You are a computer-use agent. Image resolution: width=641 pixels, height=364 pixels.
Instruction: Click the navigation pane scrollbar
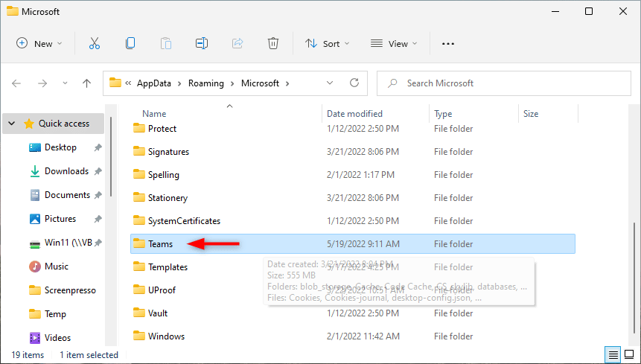(x=111, y=157)
